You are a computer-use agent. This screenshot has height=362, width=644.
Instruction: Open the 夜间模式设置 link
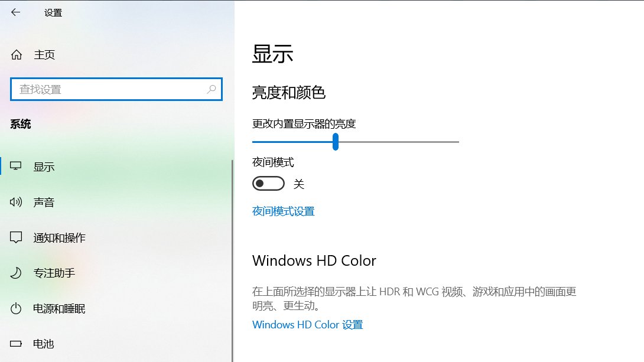(x=284, y=211)
